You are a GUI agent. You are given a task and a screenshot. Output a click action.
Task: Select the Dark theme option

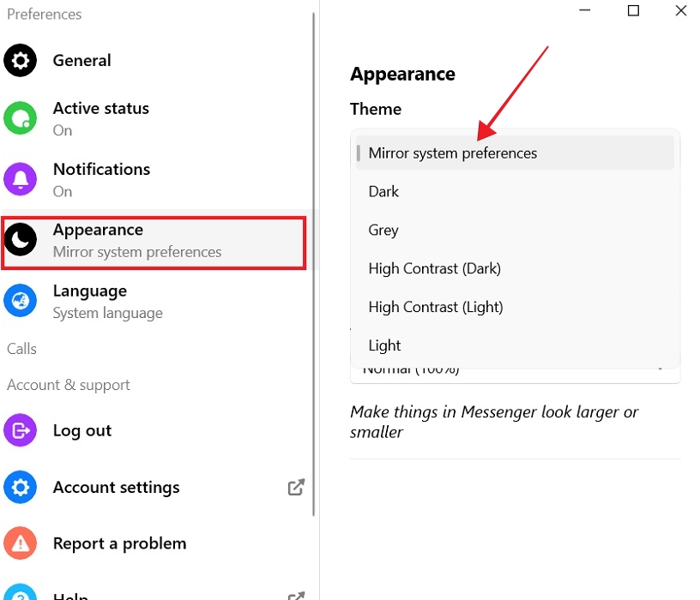pos(383,191)
